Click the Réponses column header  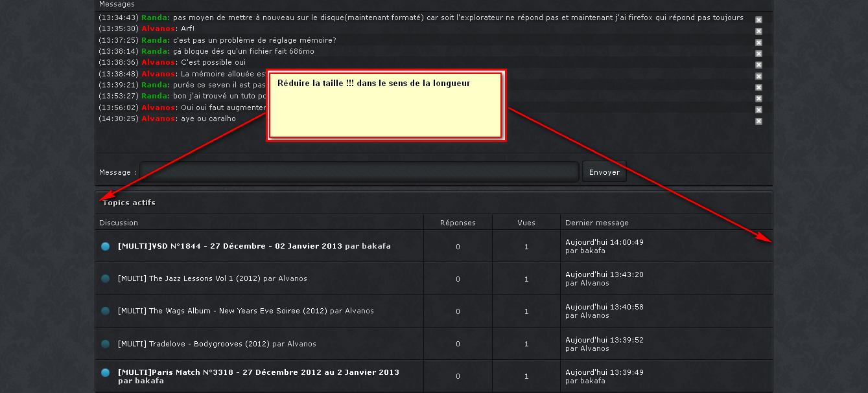tap(458, 223)
